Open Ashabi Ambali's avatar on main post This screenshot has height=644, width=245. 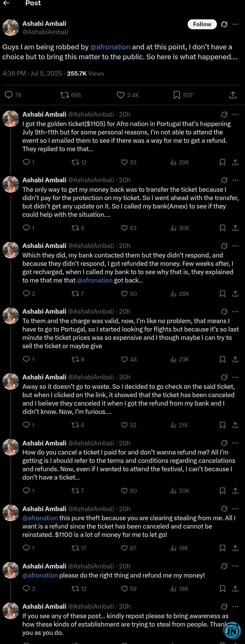[11, 28]
